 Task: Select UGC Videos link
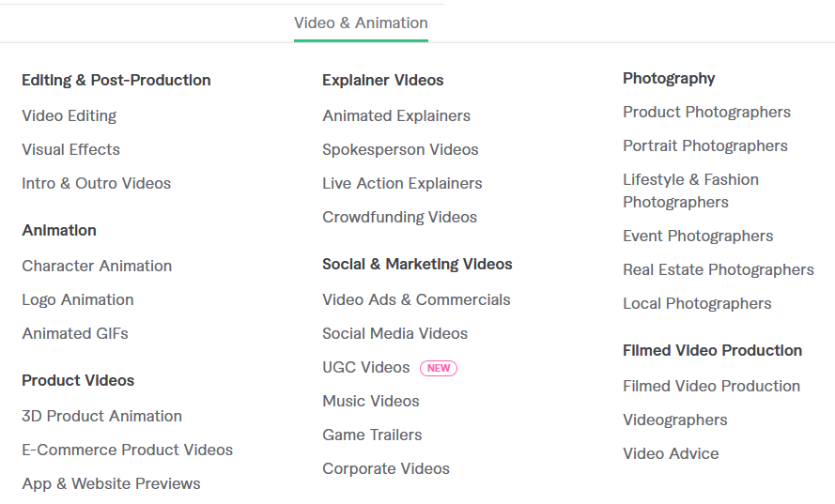[x=366, y=367]
